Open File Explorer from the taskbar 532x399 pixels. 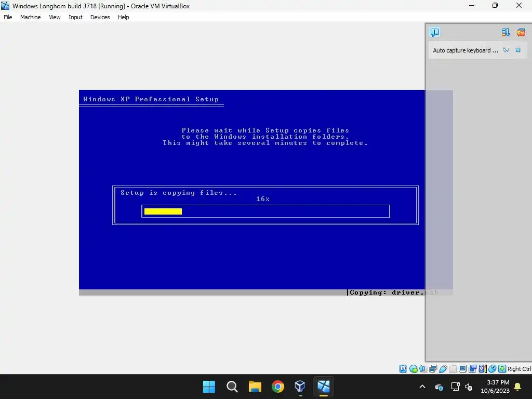coord(255,387)
